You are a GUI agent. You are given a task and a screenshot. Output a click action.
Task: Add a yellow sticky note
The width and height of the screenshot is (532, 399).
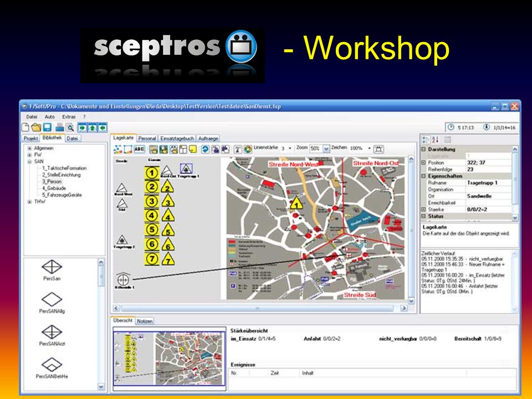pos(193,149)
